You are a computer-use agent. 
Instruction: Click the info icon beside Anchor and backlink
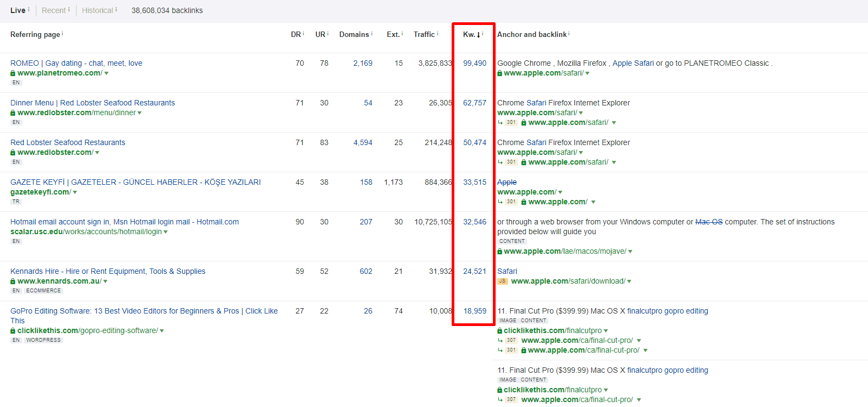click(569, 34)
